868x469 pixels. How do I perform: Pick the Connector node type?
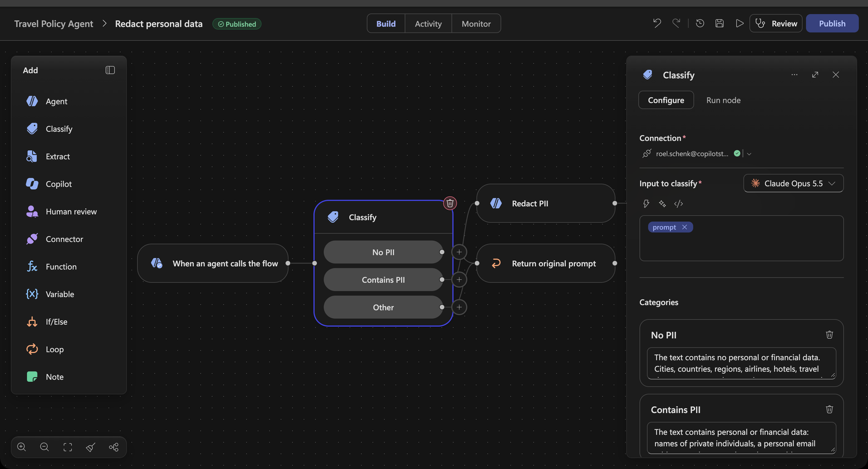pyautogui.click(x=64, y=239)
